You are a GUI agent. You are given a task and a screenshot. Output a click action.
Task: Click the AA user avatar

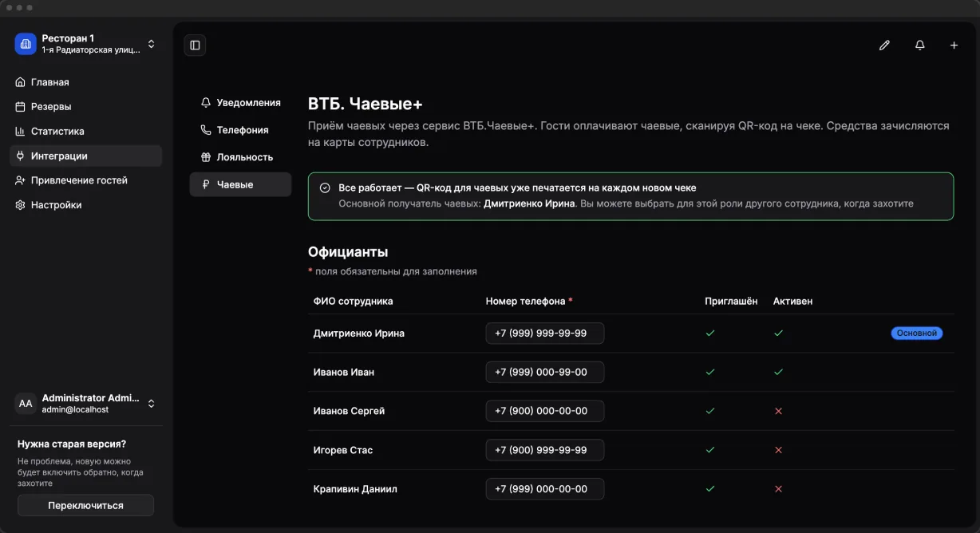coord(26,404)
